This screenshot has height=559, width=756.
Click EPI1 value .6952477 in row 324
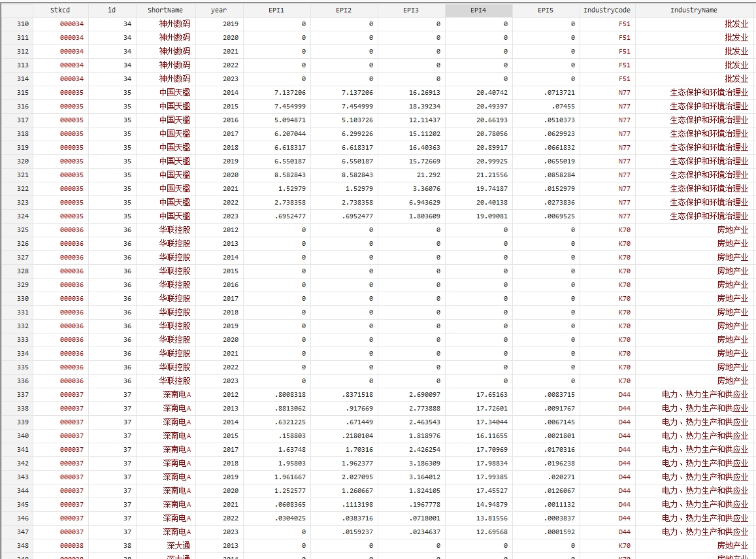[289, 216]
